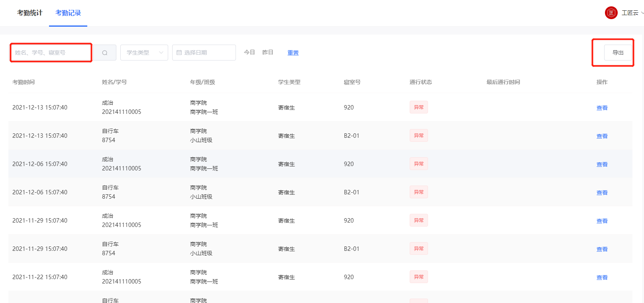This screenshot has width=644, height=303.
Task: Click the 导出 export button
Action: (618, 53)
